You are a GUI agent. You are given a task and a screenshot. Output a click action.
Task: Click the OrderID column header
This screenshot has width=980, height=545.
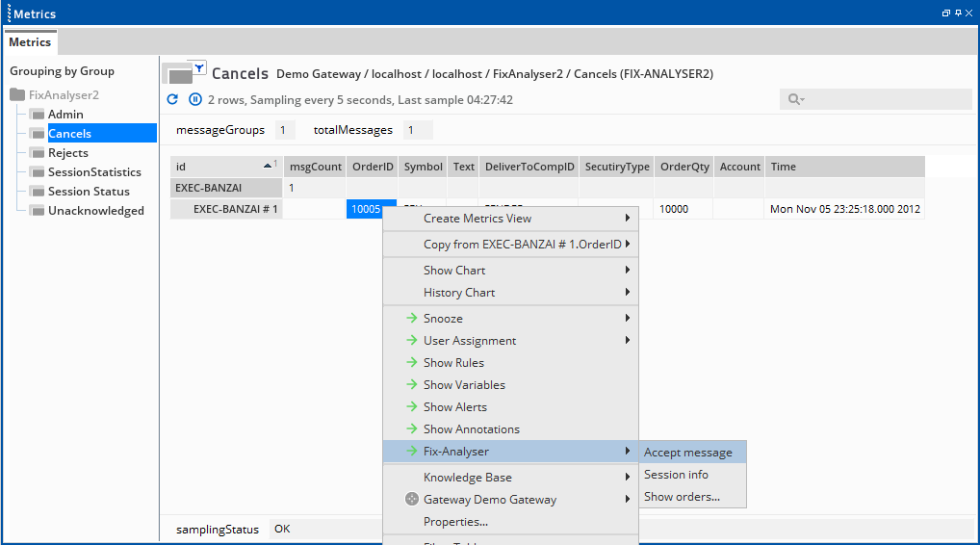tap(373, 167)
